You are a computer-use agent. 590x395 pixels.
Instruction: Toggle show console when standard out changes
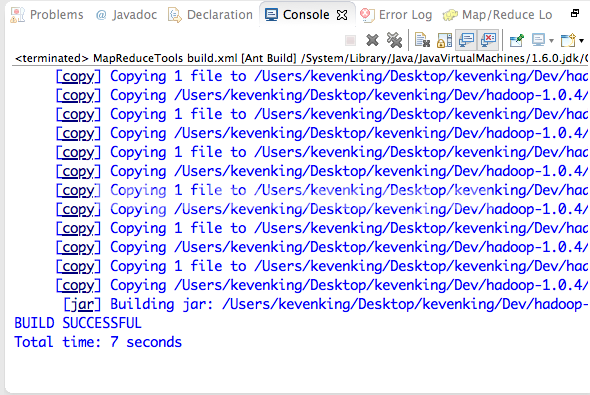pyautogui.click(x=467, y=40)
